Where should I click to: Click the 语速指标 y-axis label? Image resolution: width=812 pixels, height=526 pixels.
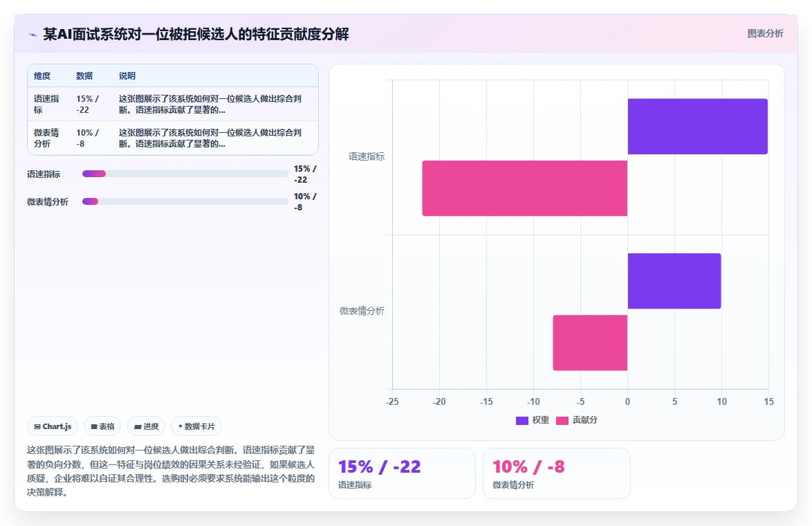tap(366, 156)
